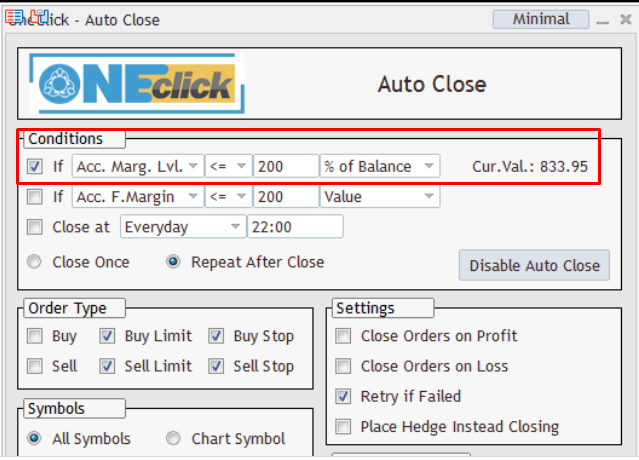Click the ONEclick logo image
Image resolution: width=639 pixels, height=460 pixels.
click(137, 83)
